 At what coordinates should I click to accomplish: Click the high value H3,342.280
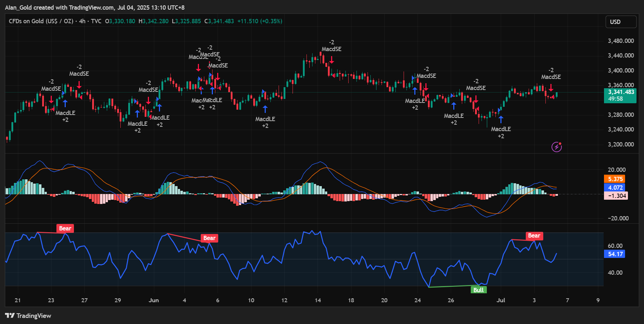(x=153, y=21)
